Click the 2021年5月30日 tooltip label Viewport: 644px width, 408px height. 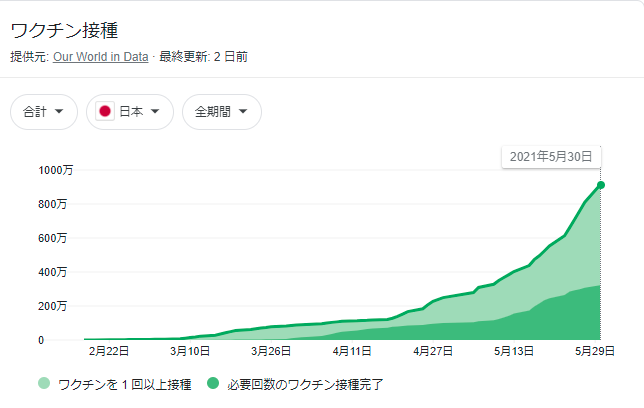click(x=551, y=157)
